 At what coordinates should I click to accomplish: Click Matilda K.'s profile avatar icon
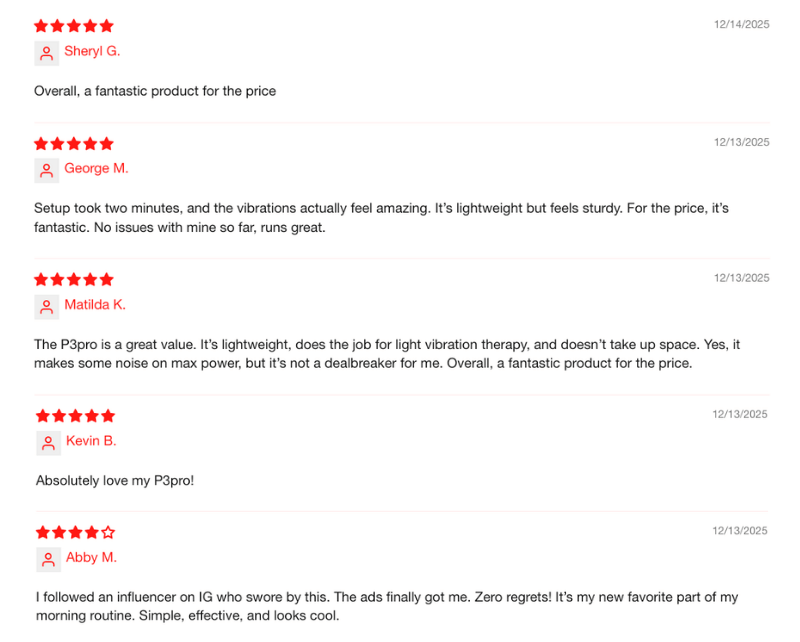coord(46,306)
